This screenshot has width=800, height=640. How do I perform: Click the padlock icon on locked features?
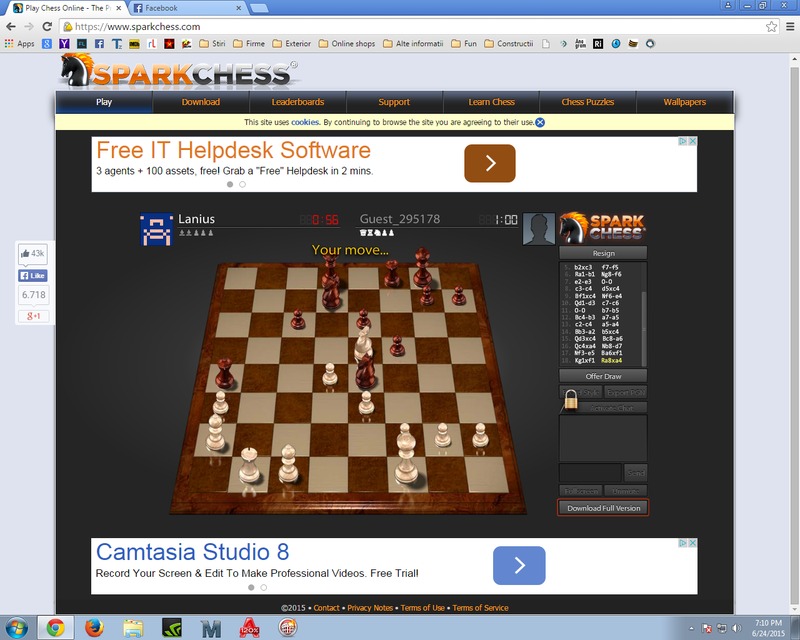click(x=570, y=400)
